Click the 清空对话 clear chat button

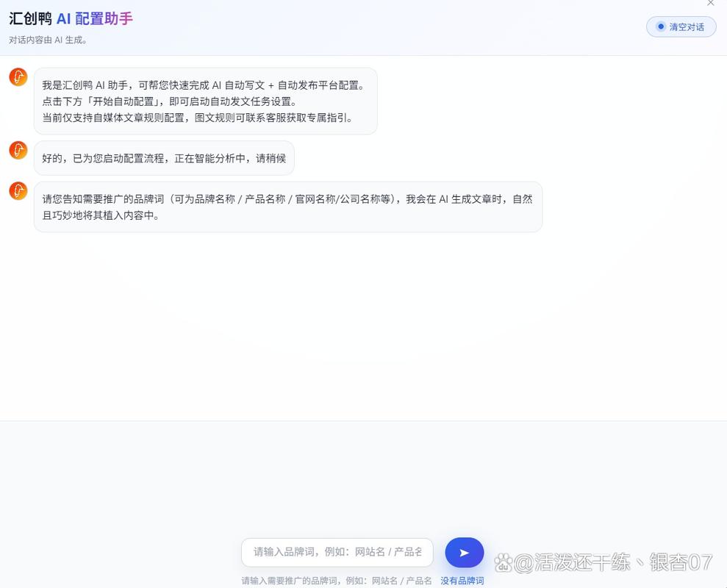681,27
